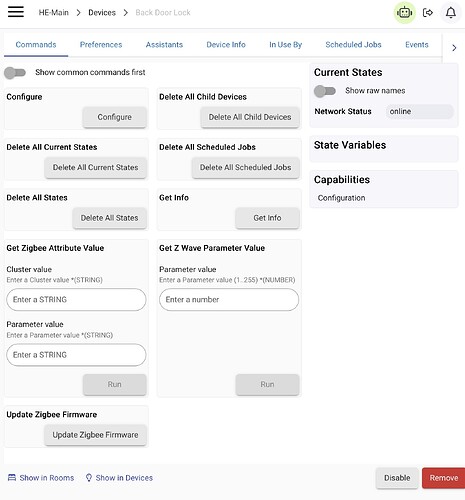Viewport: 465px width, 500px height.
Task: Click the Disable button
Action: (x=397, y=478)
